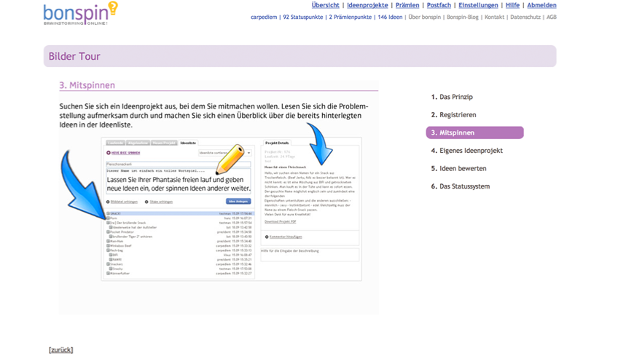Go to Ideenprojekte in top navigation
The height and width of the screenshot is (364, 618).
[367, 5]
